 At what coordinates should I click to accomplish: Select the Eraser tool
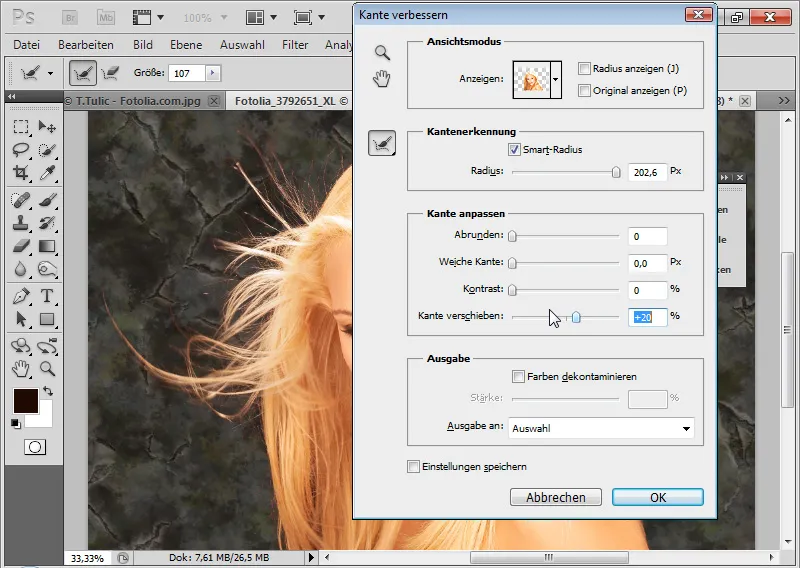(20, 246)
